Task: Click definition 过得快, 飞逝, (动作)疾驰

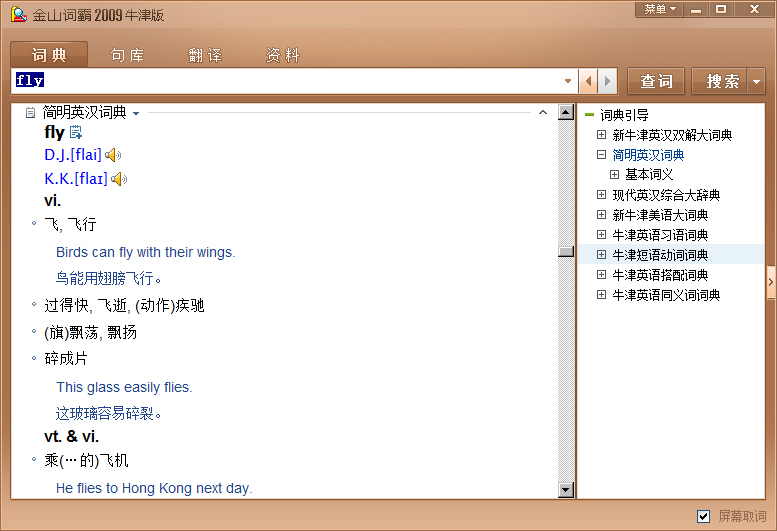Action: click(x=124, y=306)
